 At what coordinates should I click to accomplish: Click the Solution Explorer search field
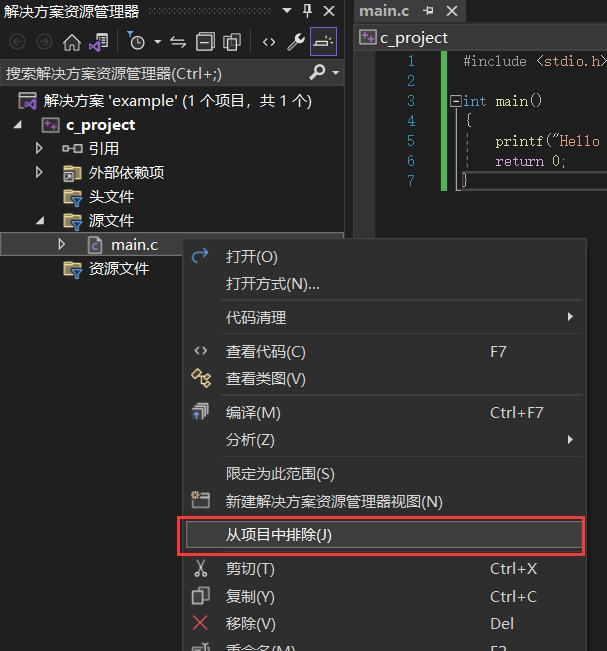tap(150, 73)
